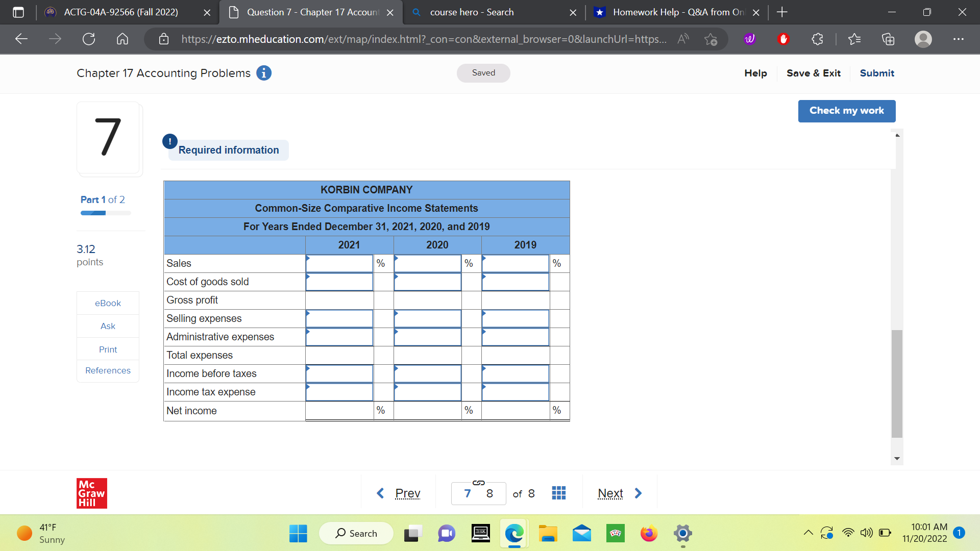Image resolution: width=980 pixels, height=551 pixels.
Task: Click the Check my work button
Action: [846, 111]
